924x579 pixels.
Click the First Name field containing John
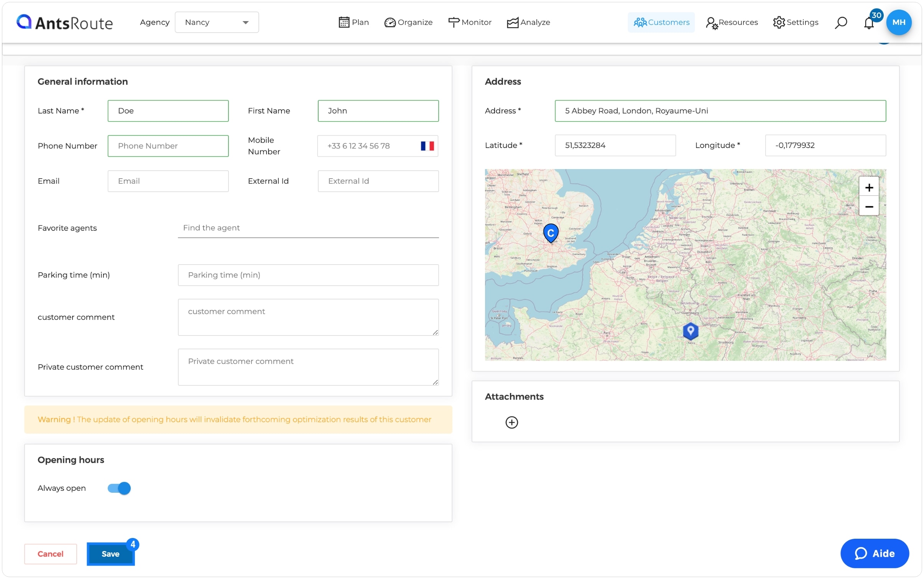point(378,111)
